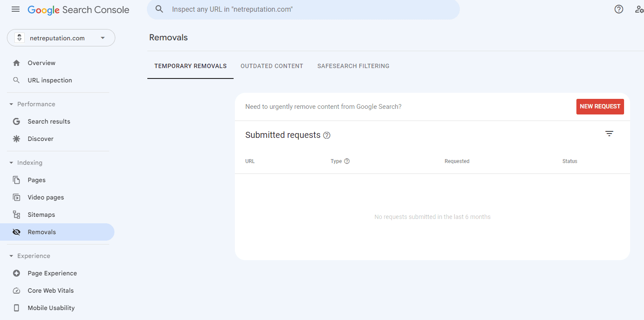Click the URL inspection search field
The width and height of the screenshot is (644, 320).
click(303, 9)
